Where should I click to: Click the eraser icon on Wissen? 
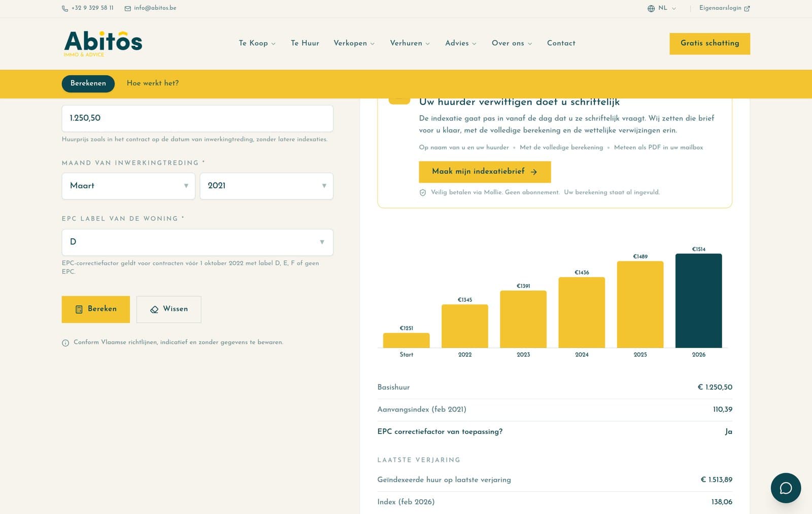coord(154,310)
